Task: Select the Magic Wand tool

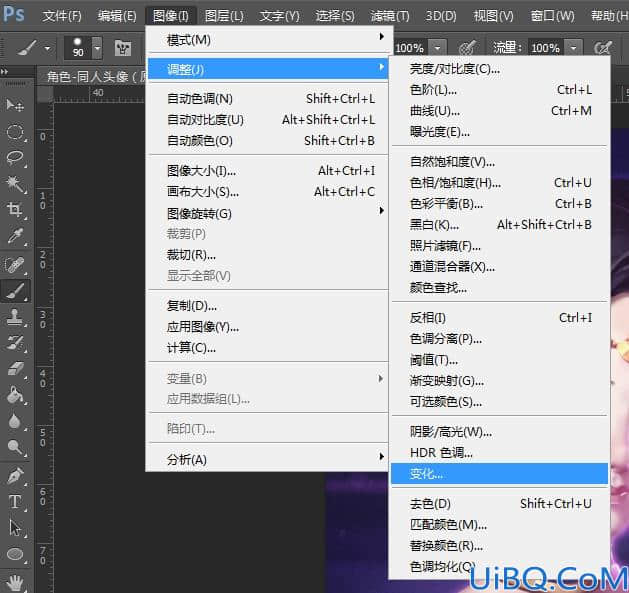Action: pos(15,184)
